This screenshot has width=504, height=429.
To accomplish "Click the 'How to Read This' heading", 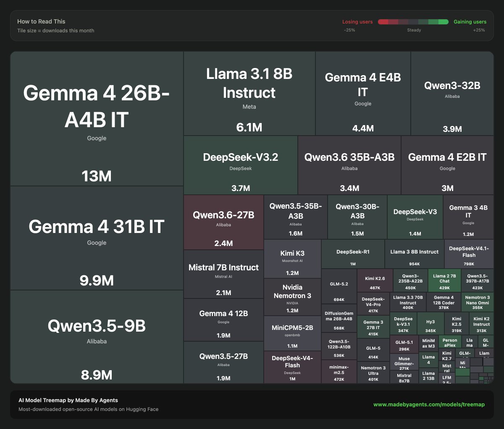I will click(41, 21).
